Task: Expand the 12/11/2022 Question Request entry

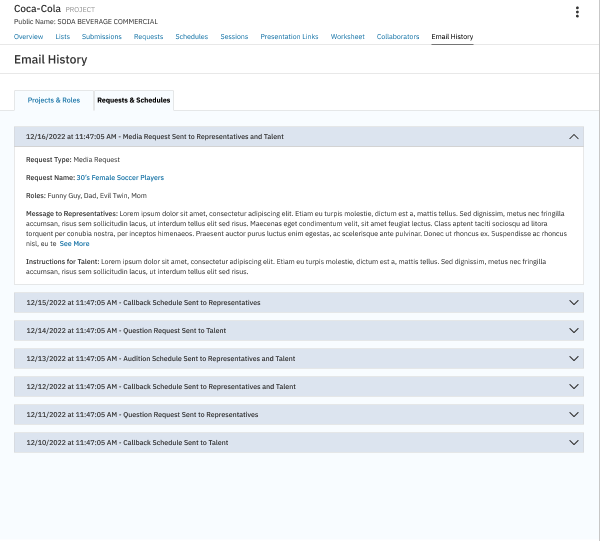Action: [573, 414]
